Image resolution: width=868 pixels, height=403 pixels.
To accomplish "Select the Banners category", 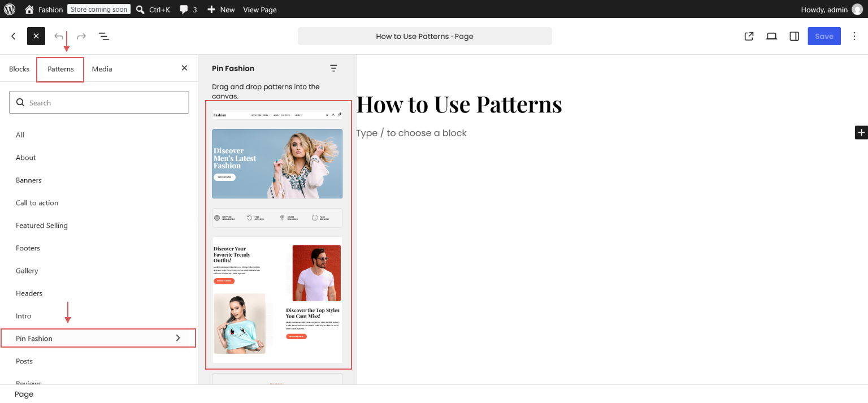I will [x=99, y=180].
